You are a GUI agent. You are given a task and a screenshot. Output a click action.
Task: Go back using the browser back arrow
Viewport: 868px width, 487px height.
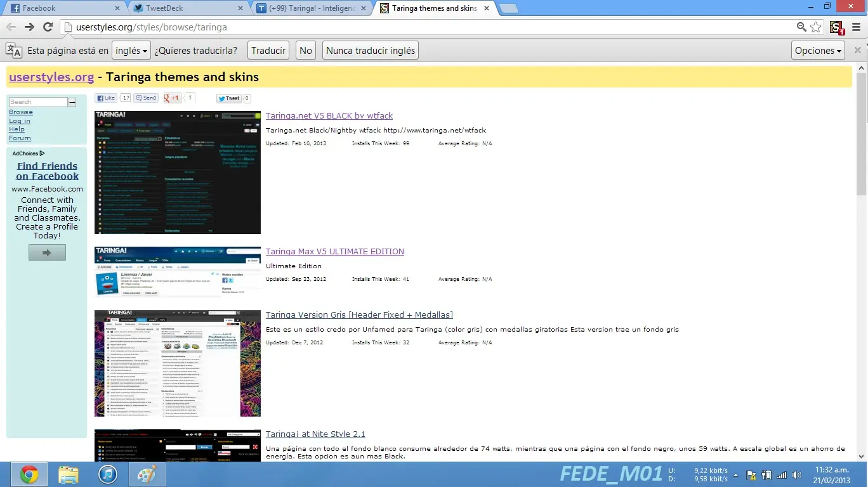(11, 27)
